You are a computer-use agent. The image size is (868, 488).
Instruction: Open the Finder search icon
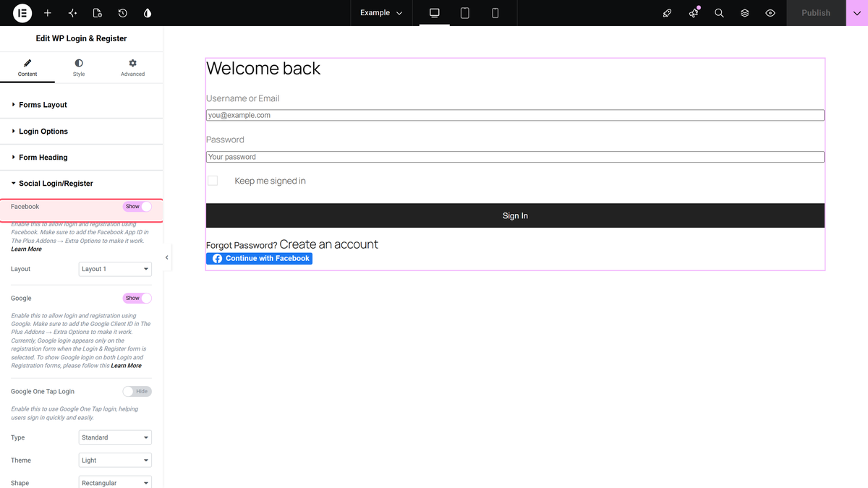point(719,13)
